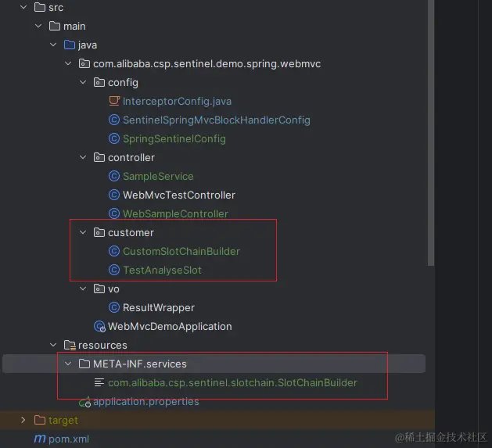
Task: Open SentinelSpringMvcBlockHandlerConfig class
Action: 217,120
